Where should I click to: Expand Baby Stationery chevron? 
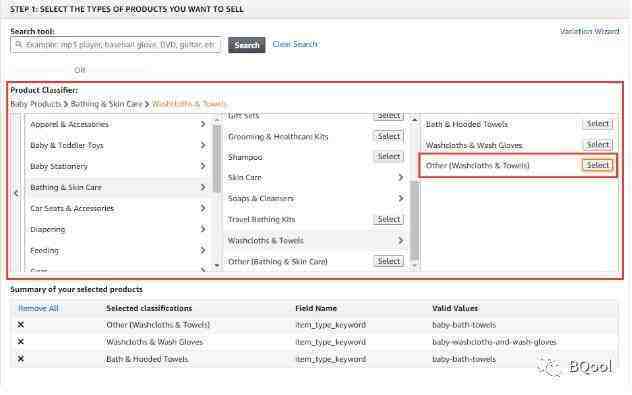coord(203,166)
